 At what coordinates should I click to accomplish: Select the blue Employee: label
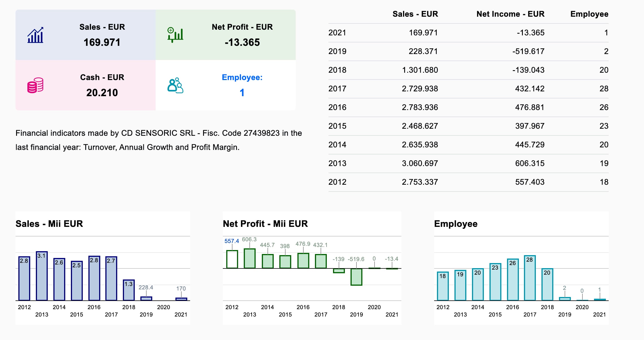coord(242,77)
